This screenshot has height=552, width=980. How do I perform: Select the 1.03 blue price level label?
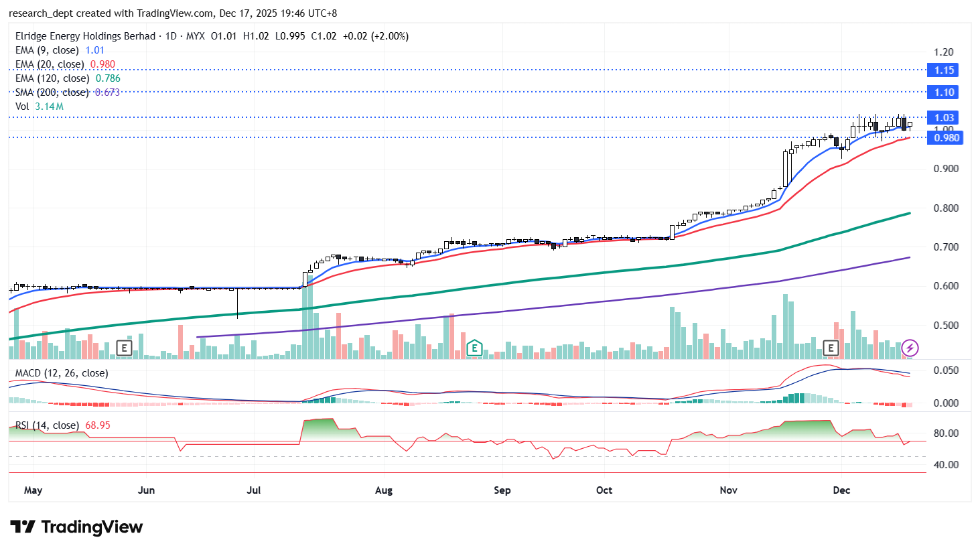944,118
